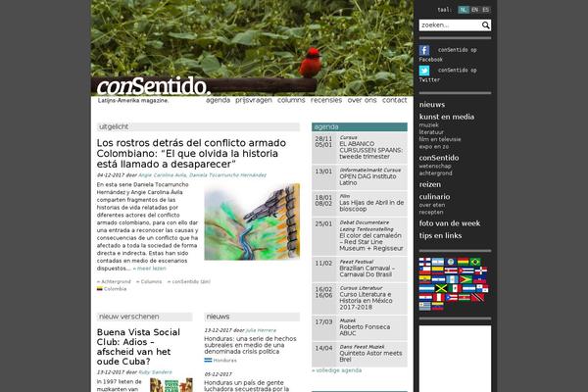Viewport: 588px width, 392px height.
Task: Switch site language to ES
Action: coord(486,10)
